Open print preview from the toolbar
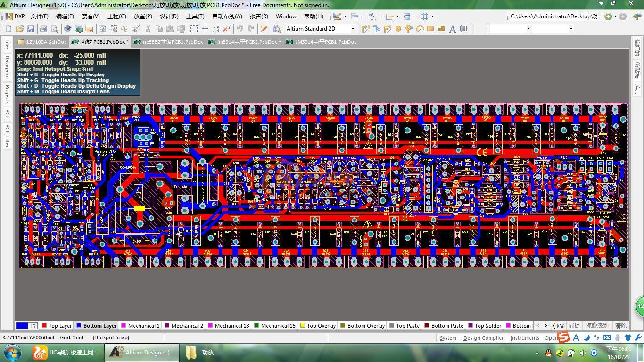This screenshot has width=644, height=362. coord(55,29)
